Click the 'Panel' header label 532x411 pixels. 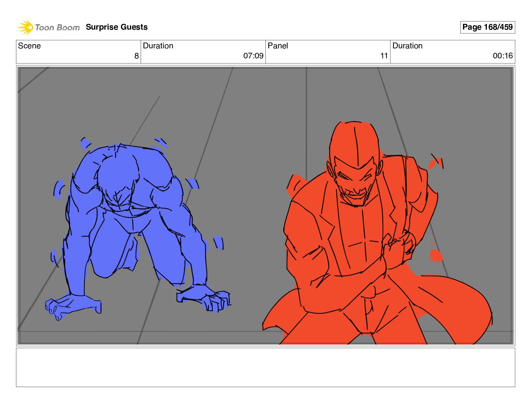[278, 46]
